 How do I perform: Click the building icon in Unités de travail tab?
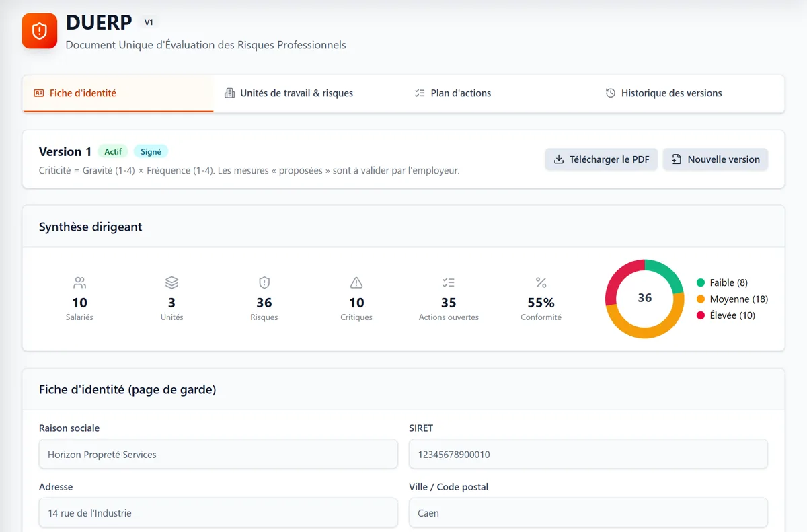coord(229,93)
